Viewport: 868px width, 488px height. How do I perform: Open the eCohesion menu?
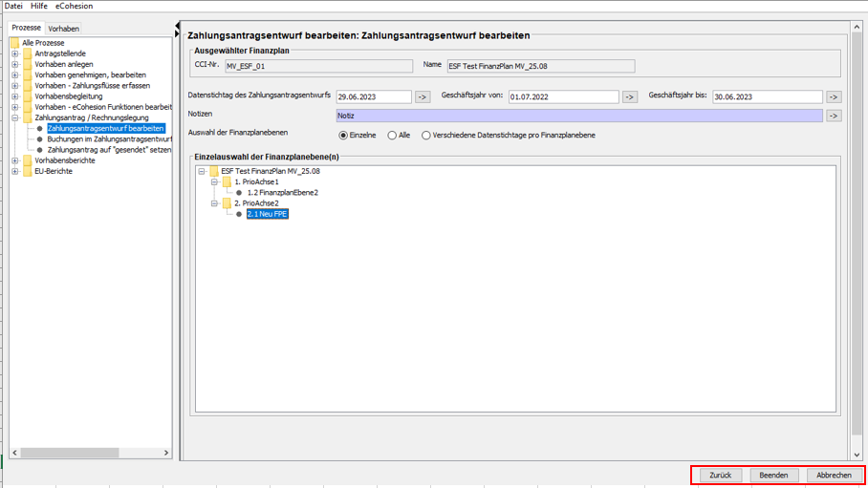click(x=74, y=6)
